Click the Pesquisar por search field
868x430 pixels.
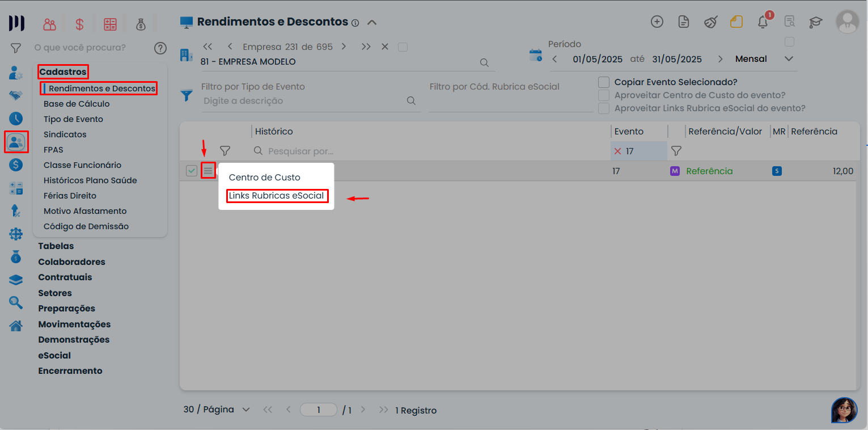point(340,151)
